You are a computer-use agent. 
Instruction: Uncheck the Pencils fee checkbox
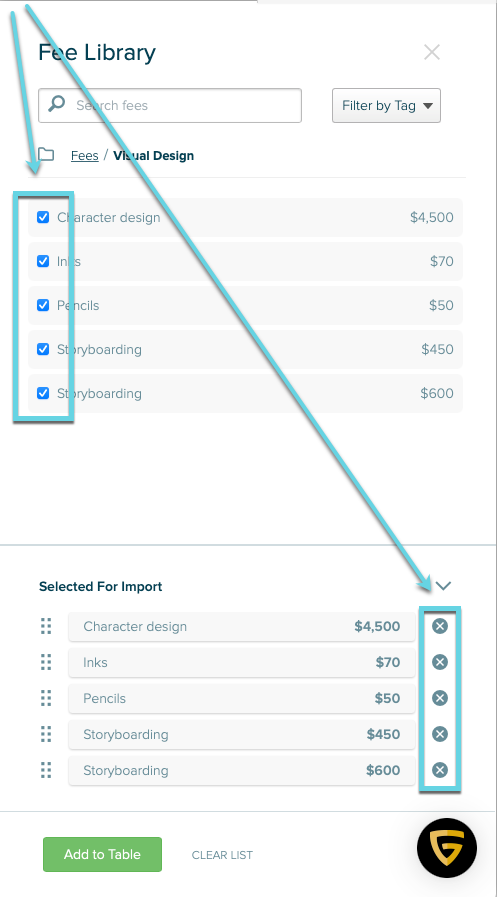pyautogui.click(x=43, y=305)
